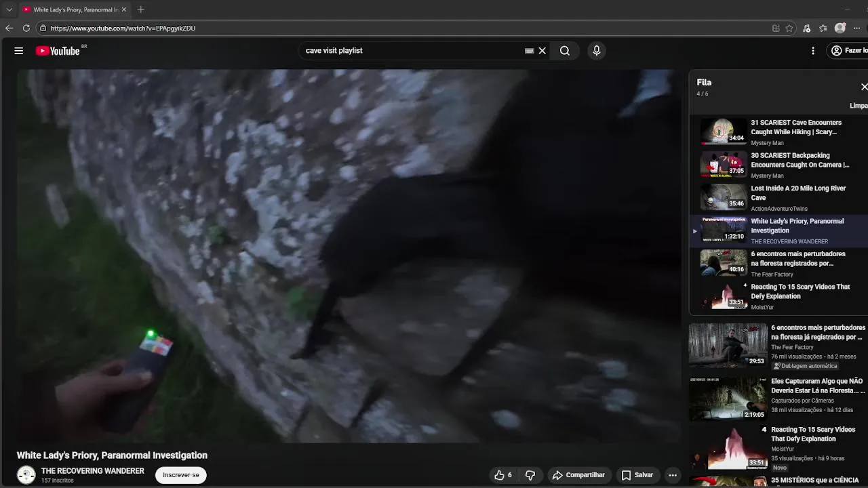Like the video with thumbs up
Viewport: 868px width, 488px height.
point(503,475)
